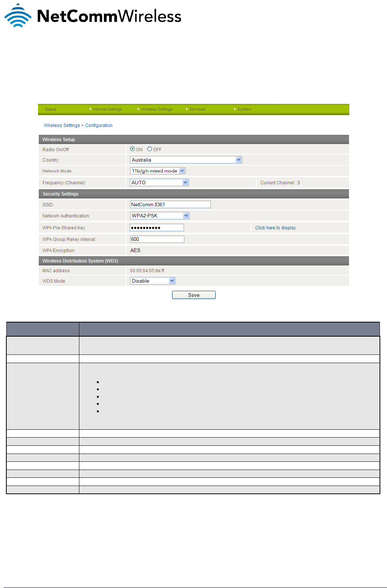Expand the Network Mode dropdown
The height and width of the screenshot is (588, 387).
point(158,171)
